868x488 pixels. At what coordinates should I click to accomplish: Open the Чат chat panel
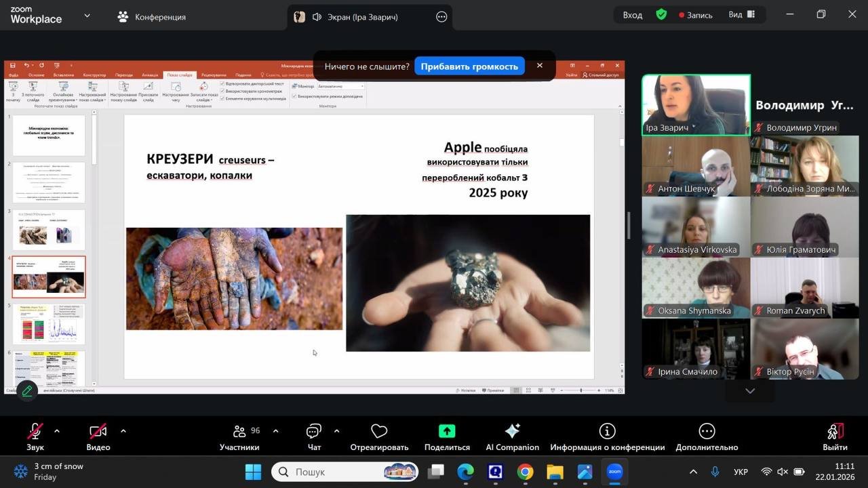314,432
